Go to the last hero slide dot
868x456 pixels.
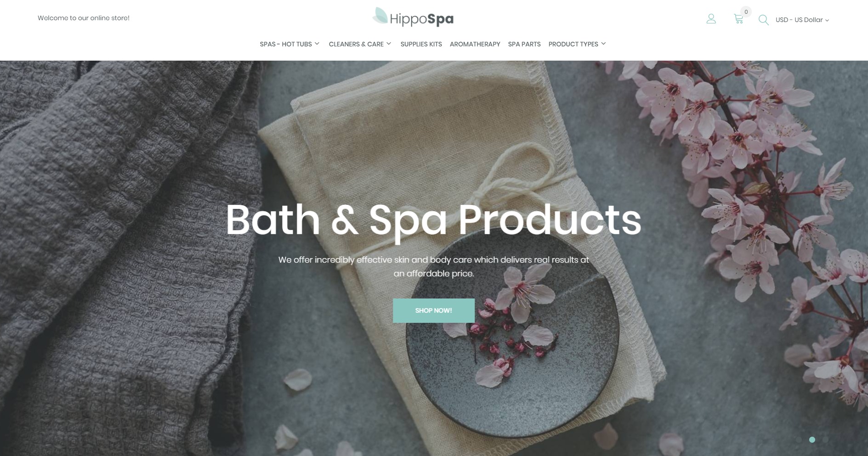point(825,439)
